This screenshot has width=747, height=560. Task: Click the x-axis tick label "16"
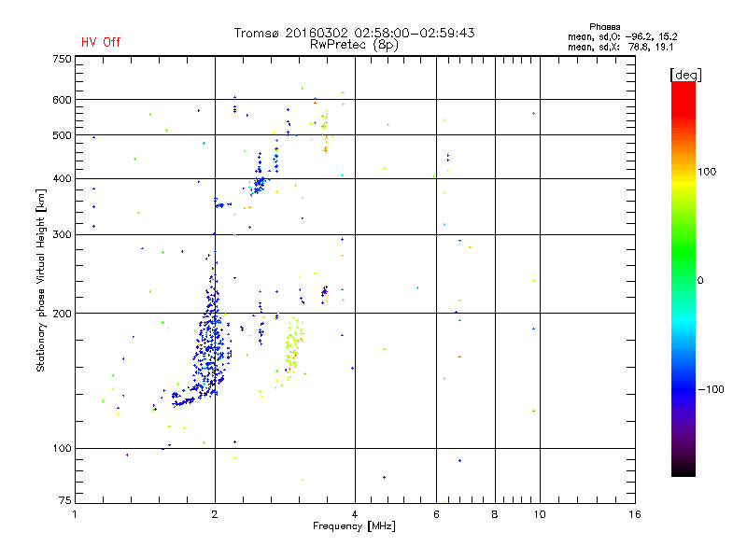coord(635,514)
